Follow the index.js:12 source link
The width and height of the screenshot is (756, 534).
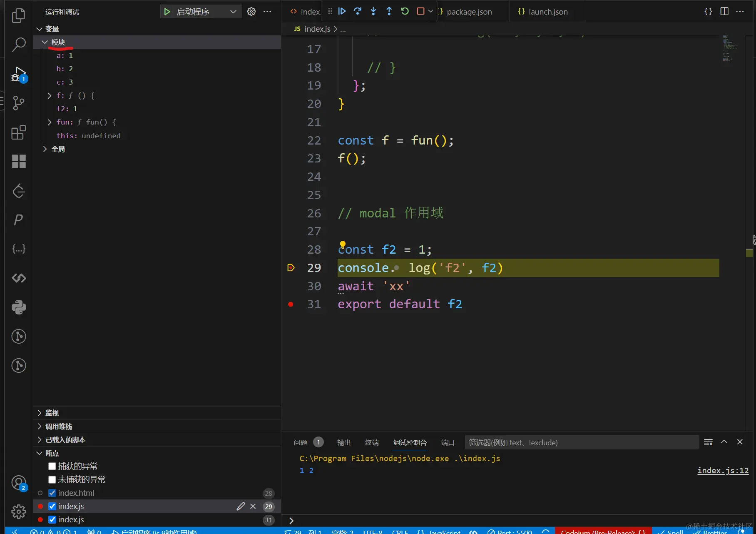click(x=723, y=470)
